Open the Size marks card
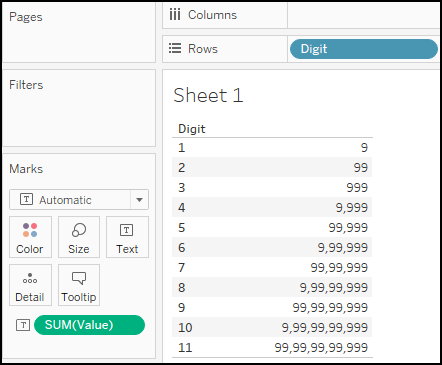The width and height of the screenshot is (442, 365). point(79,237)
